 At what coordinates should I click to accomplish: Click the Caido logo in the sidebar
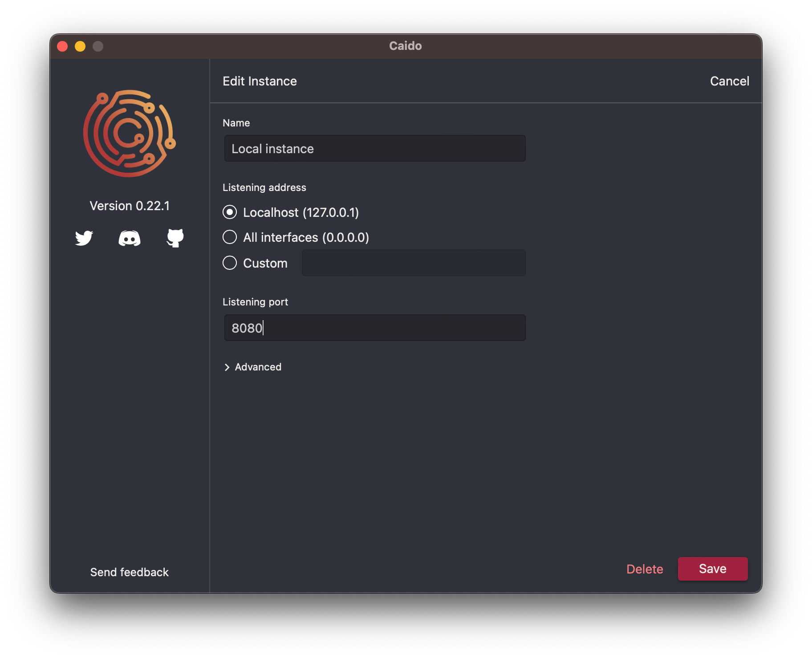(130, 133)
